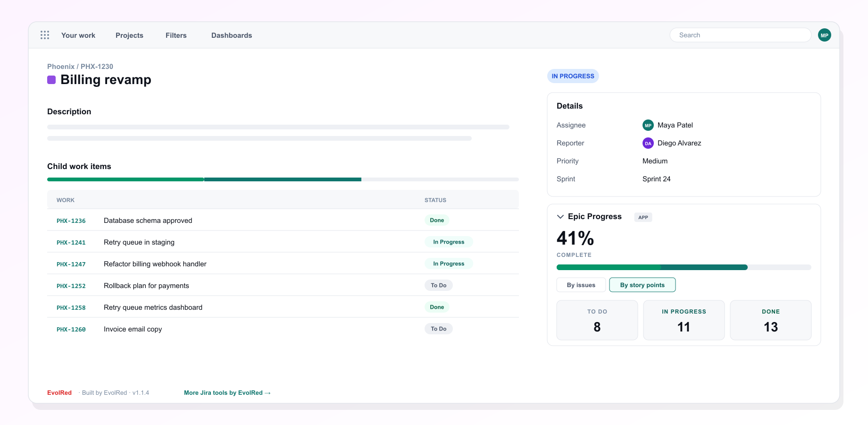This screenshot has width=868, height=425.
Task: Click the EvolRed brand link in footer
Action: (x=59, y=393)
